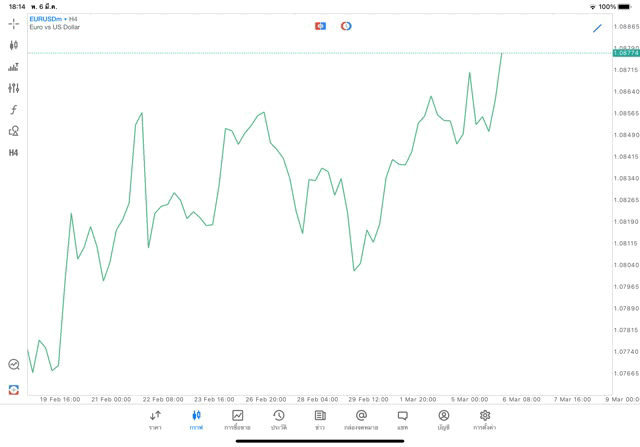The width and height of the screenshot is (640, 447).
Task: Switch to the ราคา (Quotes) tab
Action: [x=155, y=420]
